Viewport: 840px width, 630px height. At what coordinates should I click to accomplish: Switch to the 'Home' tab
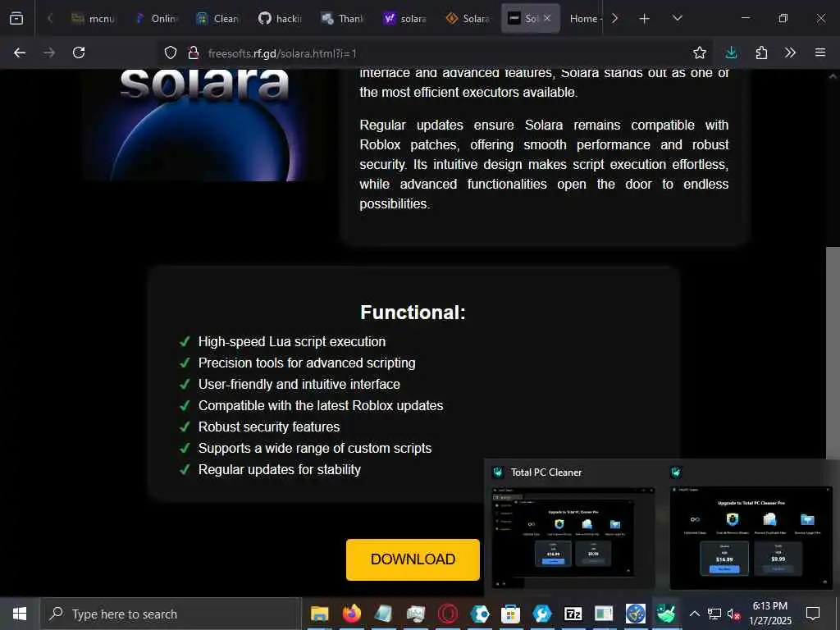[584, 19]
